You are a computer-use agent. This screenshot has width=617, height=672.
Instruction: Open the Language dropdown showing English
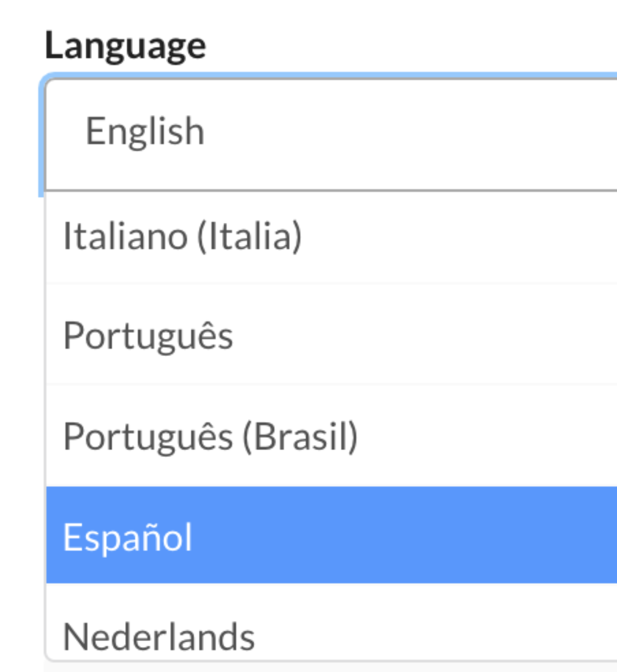click(x=331, y=132)
